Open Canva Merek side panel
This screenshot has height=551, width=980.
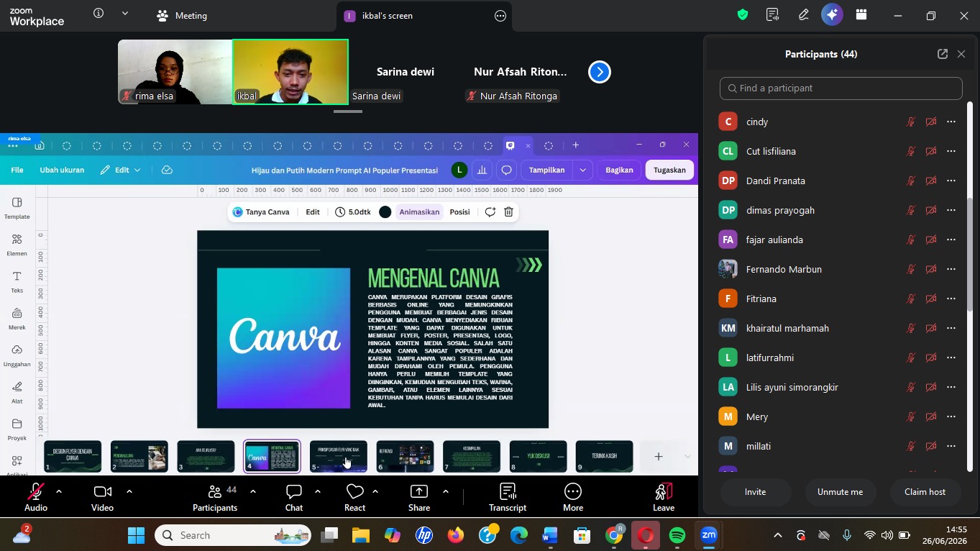17,319
